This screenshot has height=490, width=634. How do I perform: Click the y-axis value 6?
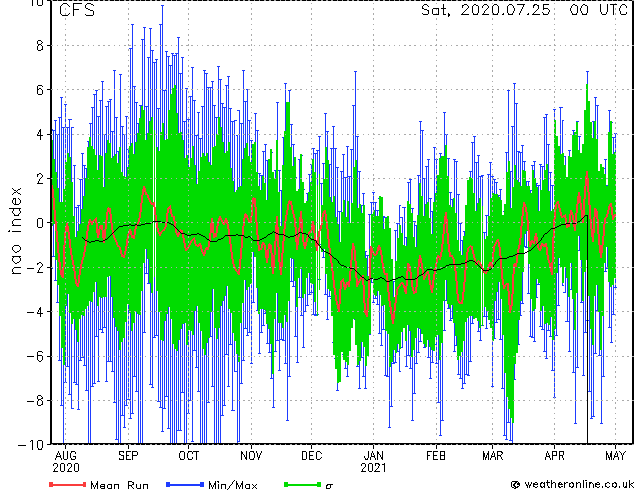(39, 90)
